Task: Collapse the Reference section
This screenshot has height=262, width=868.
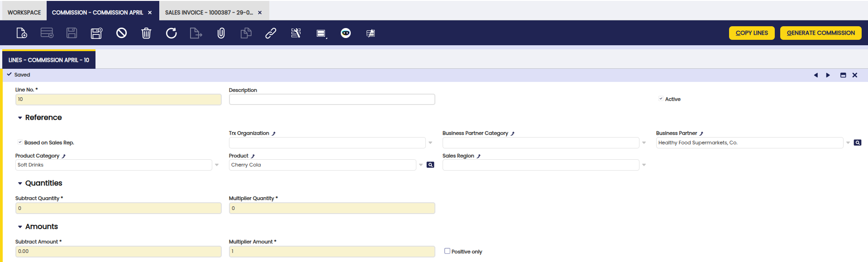Action: pos(20,118)
